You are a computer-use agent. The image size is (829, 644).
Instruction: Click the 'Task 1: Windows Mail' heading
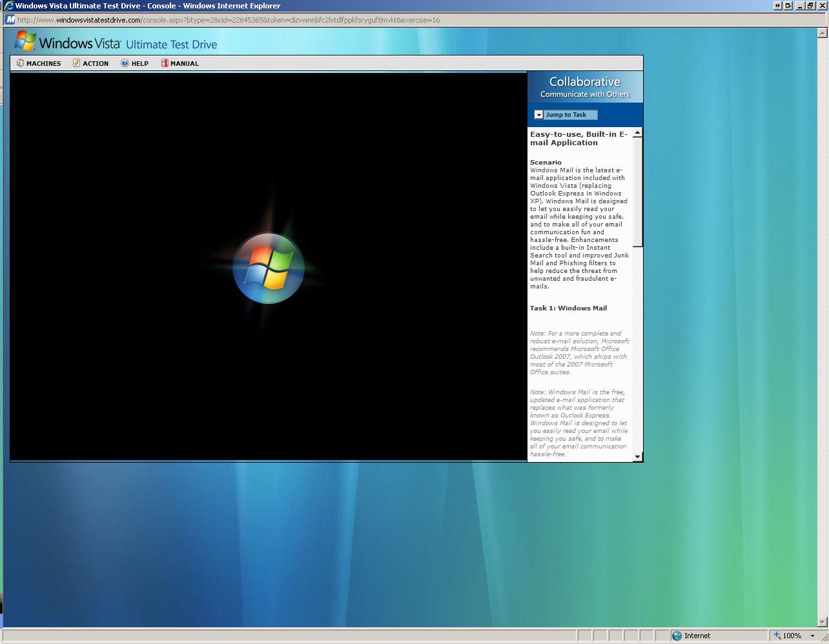click(568, 308)
